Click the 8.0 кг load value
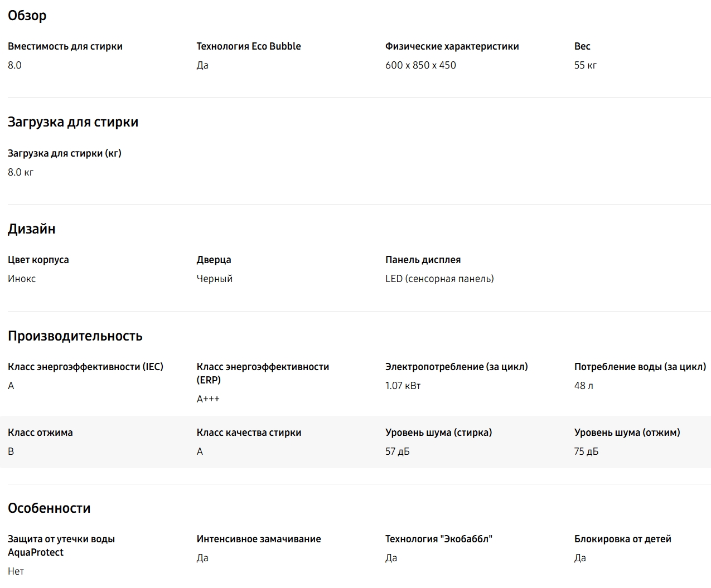Image resolution: width=711 pixels, height=588 pixels. tap(21, 172)
